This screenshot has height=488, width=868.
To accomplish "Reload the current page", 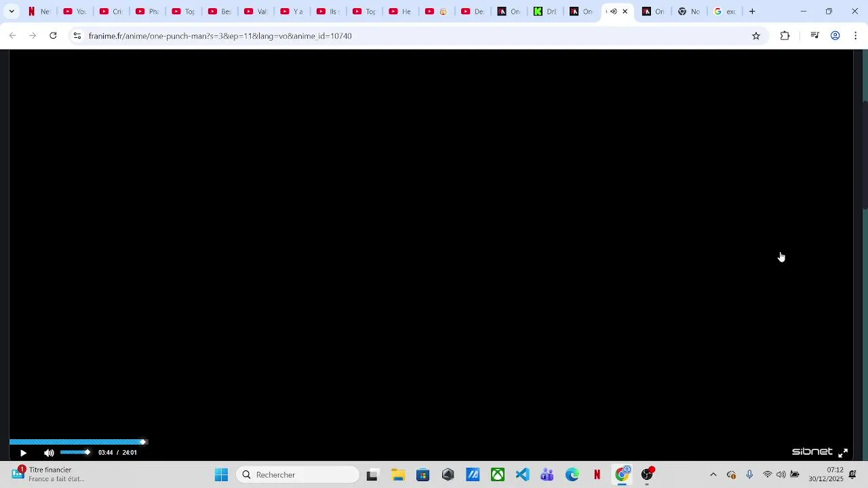I will tap(53, 36).
